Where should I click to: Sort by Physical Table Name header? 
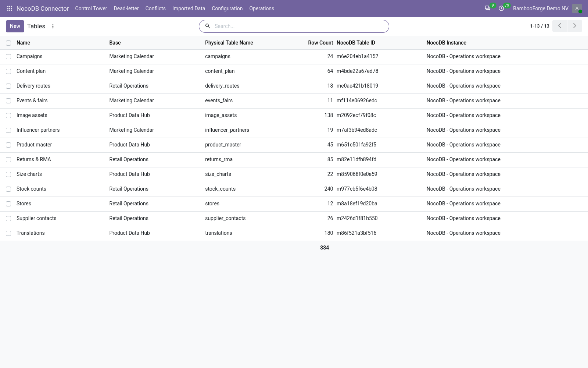[229, 43]
